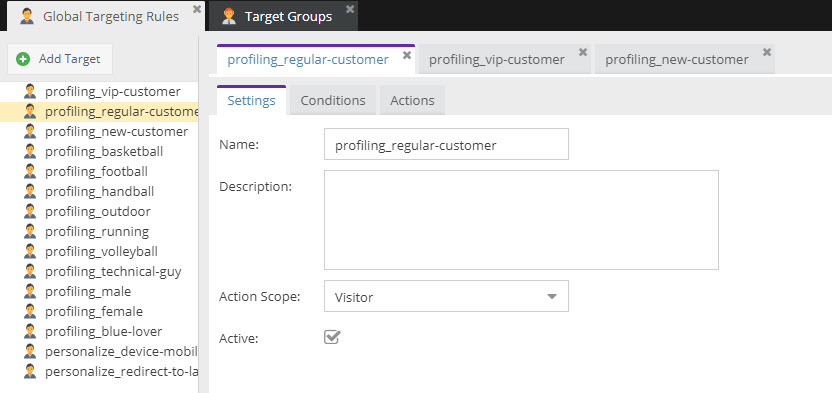Open the Action Scope dropdown arrow
The image size is (832, 393).
552,296
